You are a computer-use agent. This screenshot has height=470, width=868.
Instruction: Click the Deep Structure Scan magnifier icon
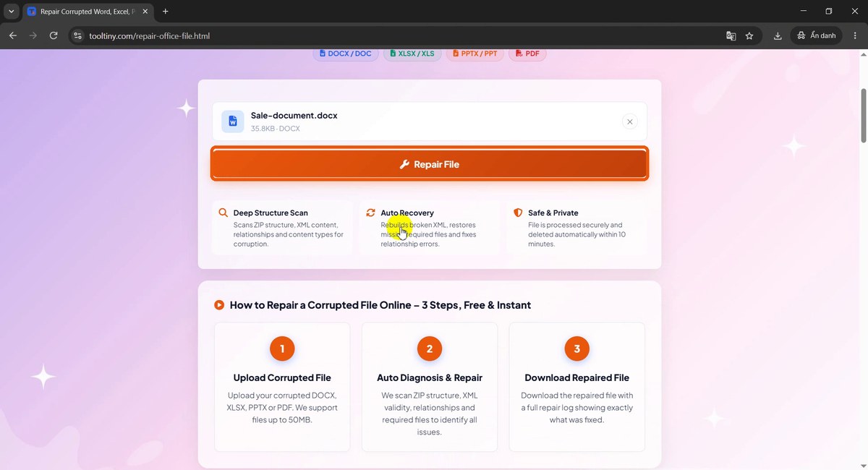(224, 213)
